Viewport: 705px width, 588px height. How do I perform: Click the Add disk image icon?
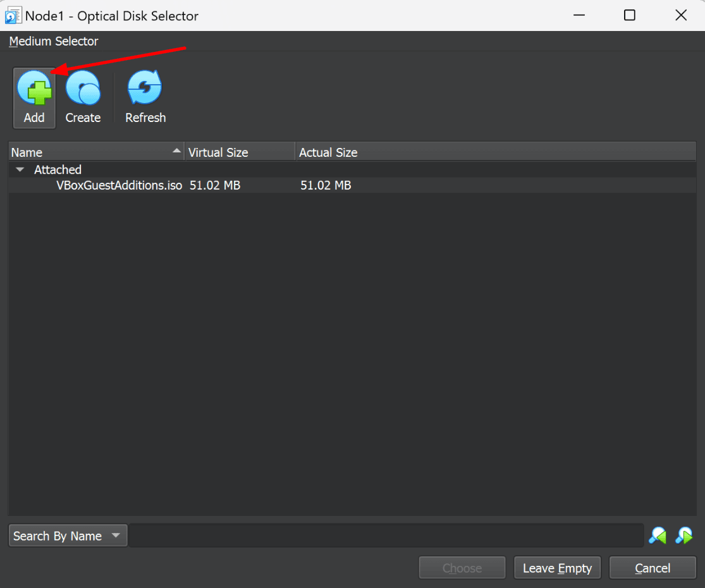pos(34,89)
